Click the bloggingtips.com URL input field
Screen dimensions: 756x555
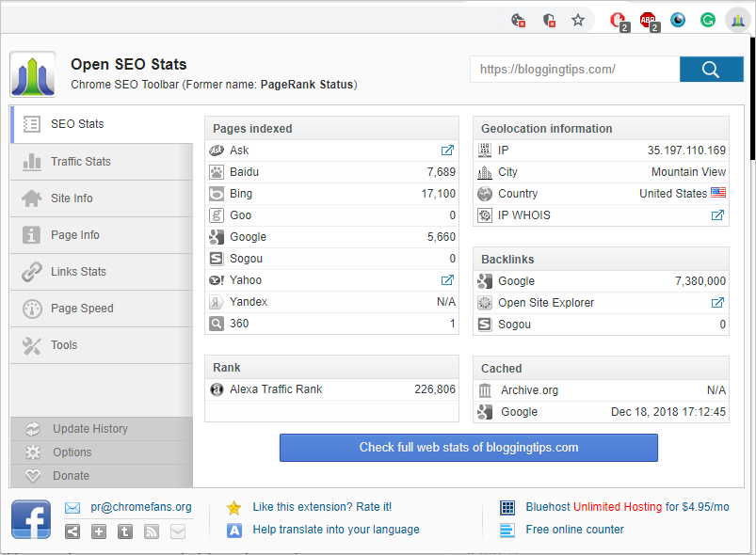574,69
